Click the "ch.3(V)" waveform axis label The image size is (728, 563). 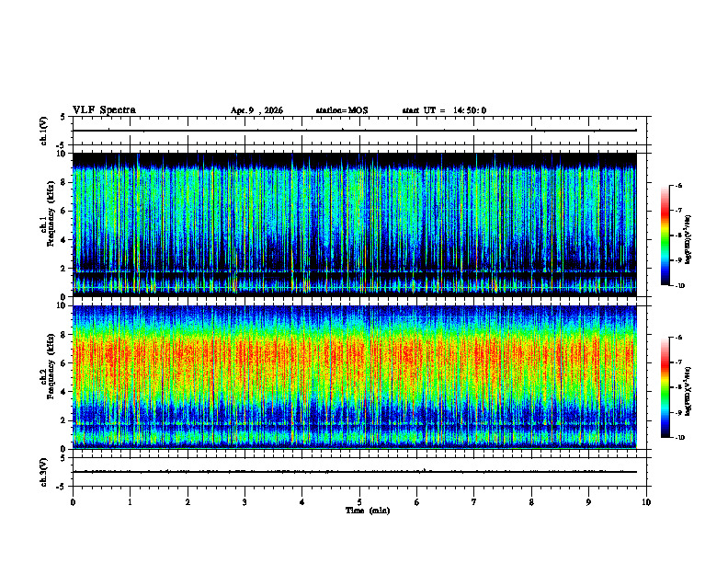(x=44, y=472)
